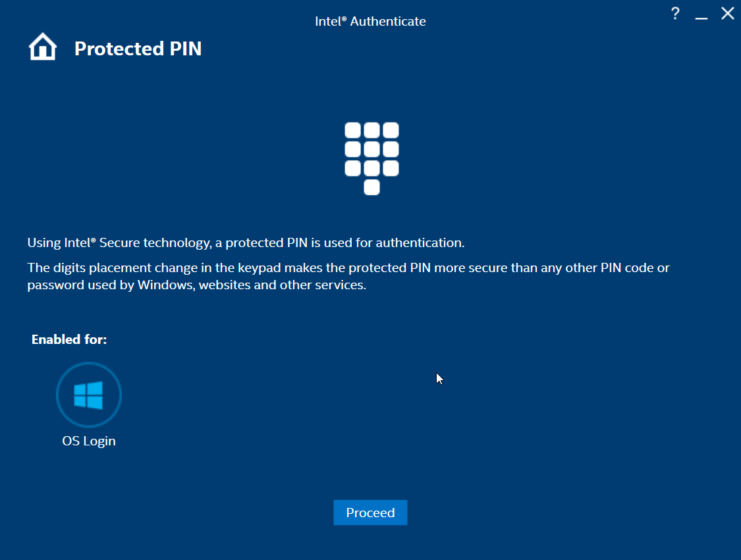Close the Intel Authenticate window

[728, 13]
